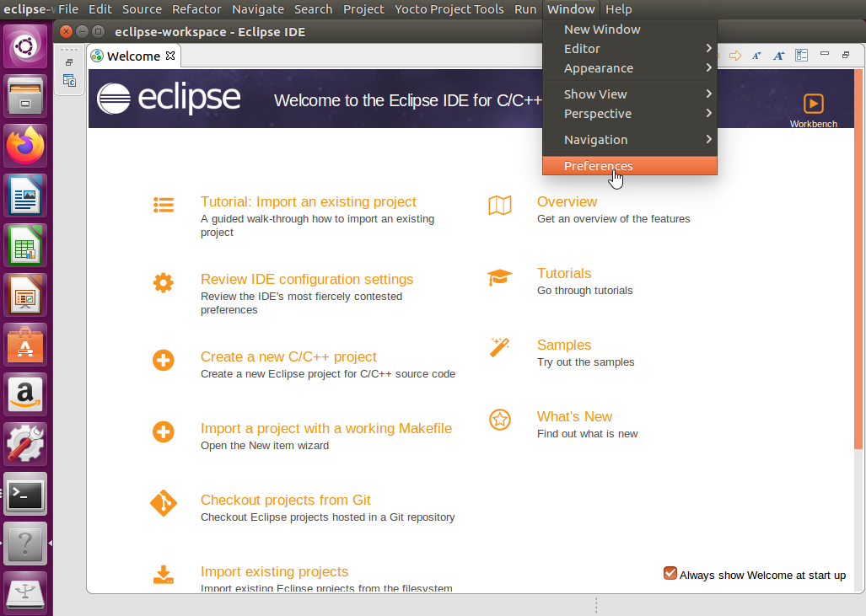Minimize the Welcome view panel

pyautogui.click(x=825, y=54)
